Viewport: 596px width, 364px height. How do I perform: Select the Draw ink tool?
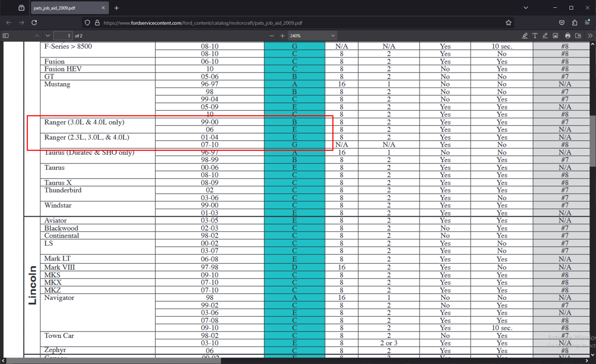click(545, 36)
